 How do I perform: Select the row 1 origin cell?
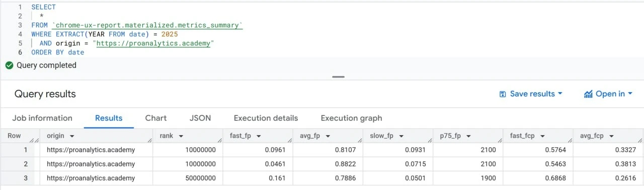point(97,150)
